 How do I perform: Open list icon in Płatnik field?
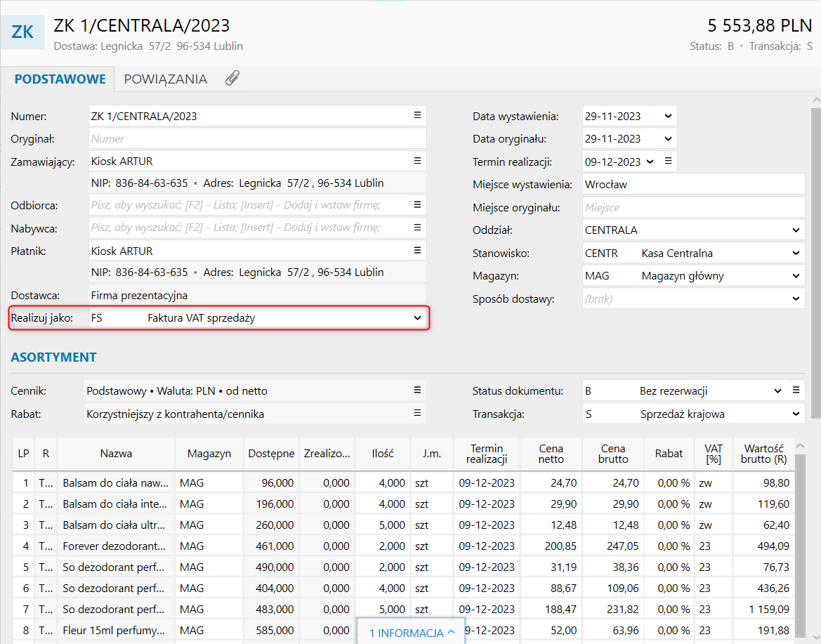pos(417,251)
